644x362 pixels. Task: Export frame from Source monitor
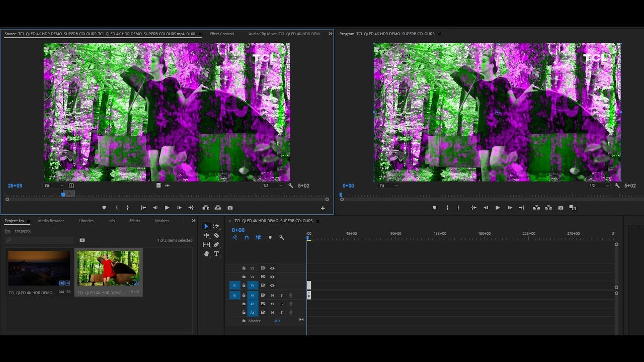coord(230,208)
